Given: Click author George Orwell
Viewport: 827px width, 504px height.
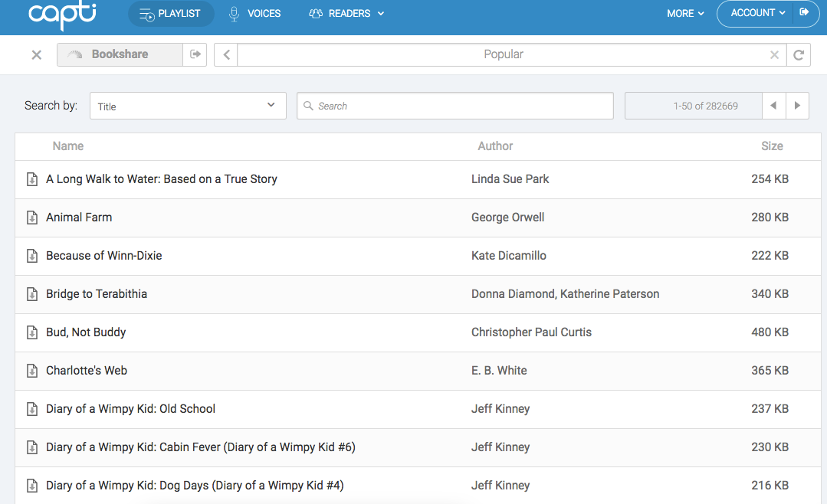Looking at the screenshot, I should pyautogui.click(x=508, y=218).
